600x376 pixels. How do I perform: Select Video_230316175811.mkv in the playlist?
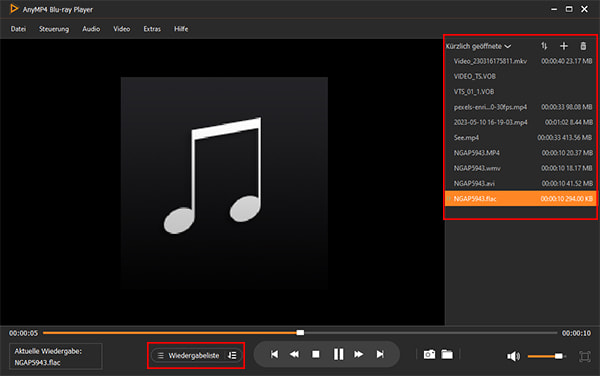(520, 61)
